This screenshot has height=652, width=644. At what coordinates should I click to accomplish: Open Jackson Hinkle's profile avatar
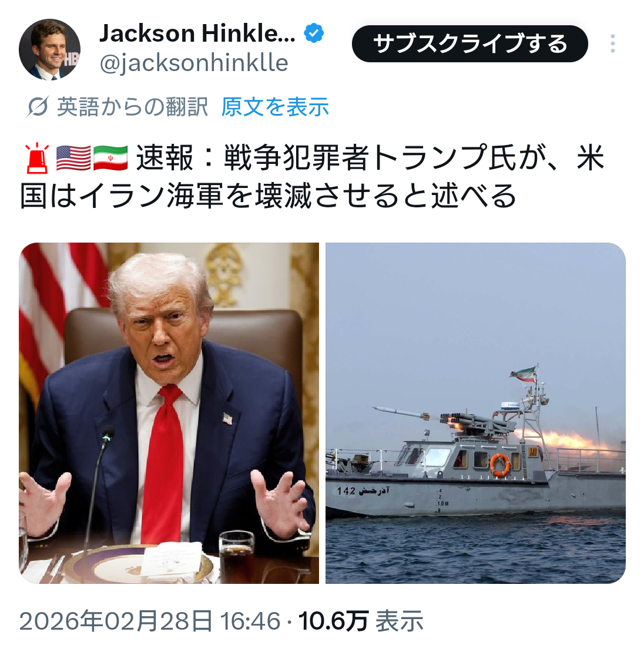click(x=49, y=49)
